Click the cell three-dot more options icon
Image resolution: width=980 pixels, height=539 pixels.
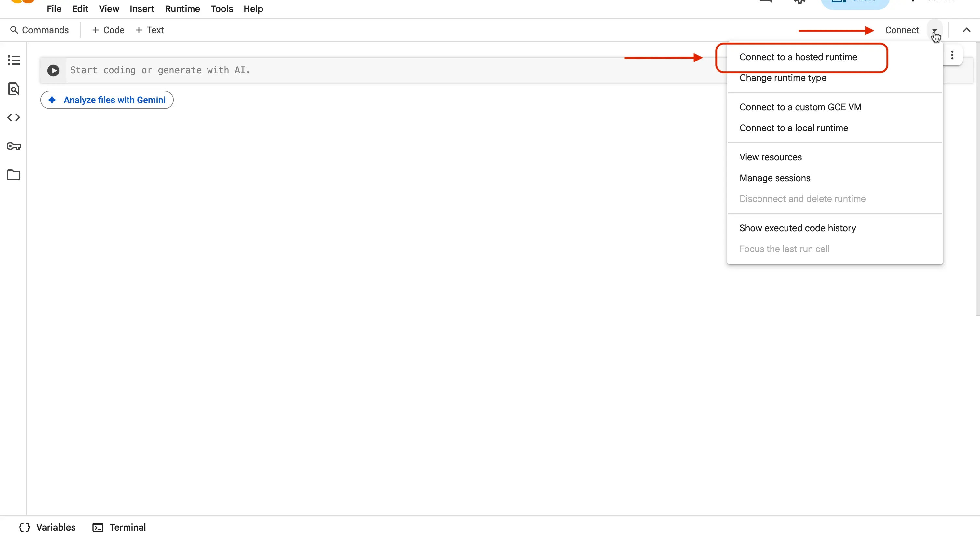tap(952, 55)
